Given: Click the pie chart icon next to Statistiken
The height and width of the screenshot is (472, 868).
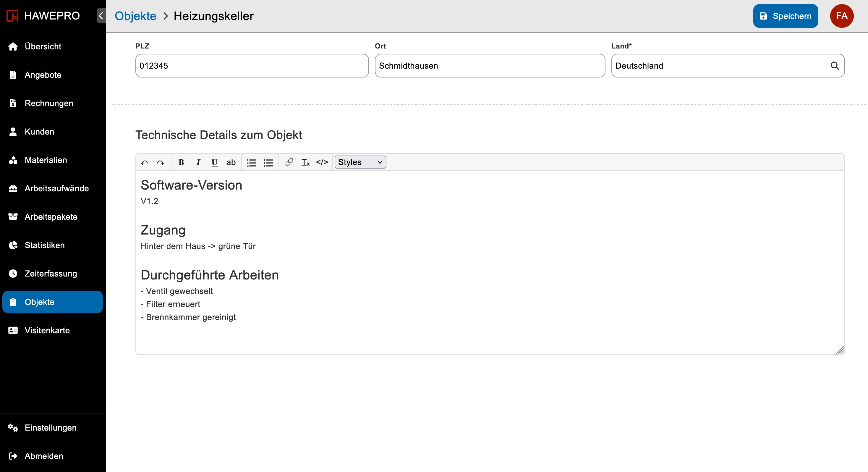Looking at the screenshot, I should [13, 245].
